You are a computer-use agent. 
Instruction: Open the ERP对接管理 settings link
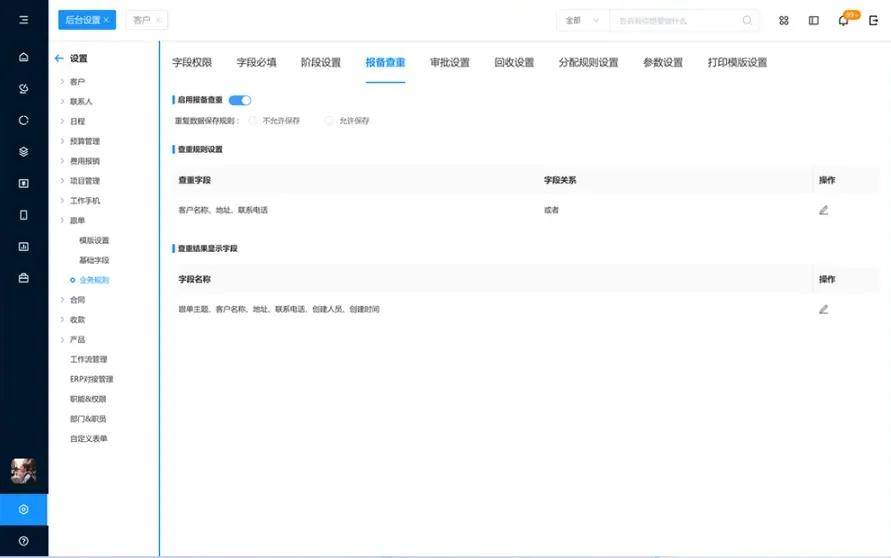pyautogui.click(x=91, y=379)
